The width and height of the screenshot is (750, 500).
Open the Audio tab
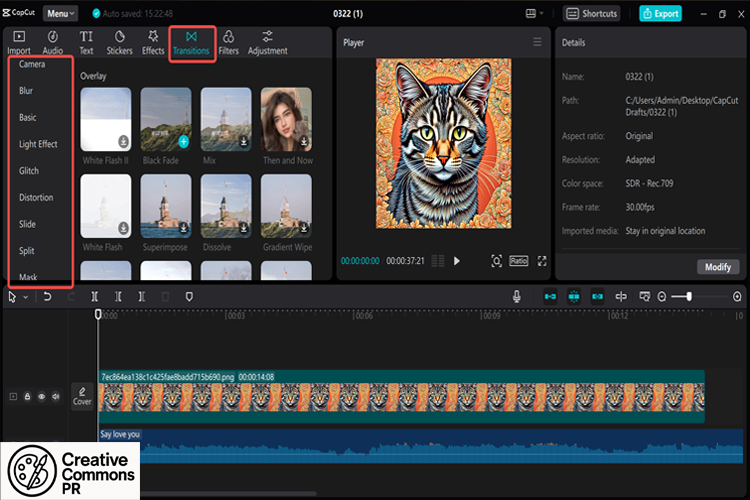(x=53, y=43)
